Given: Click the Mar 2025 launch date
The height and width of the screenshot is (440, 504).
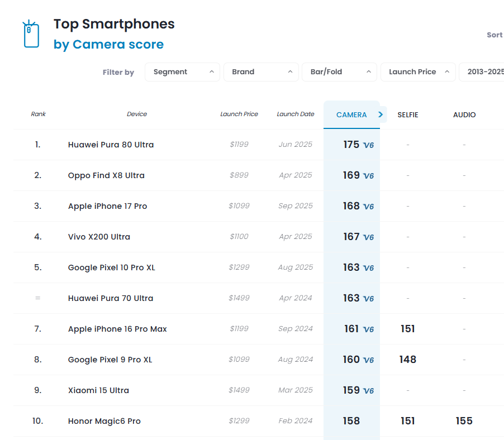Looking at the screenshot, I should (296, 390).
